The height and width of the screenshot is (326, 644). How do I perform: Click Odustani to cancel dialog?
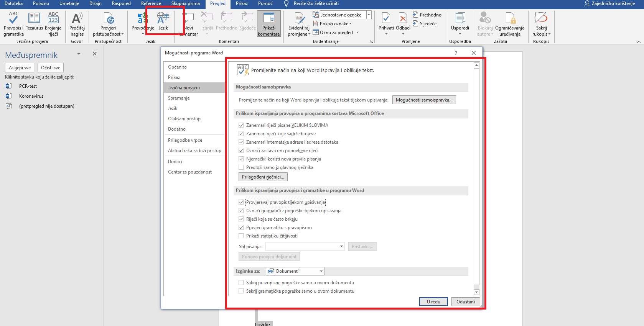pyautogui.click(x=466, y=302)
